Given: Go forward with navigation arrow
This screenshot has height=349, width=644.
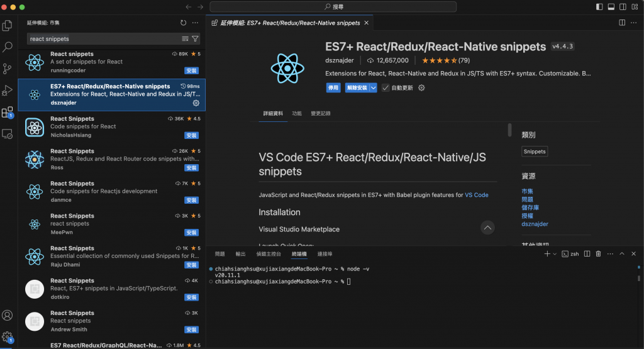Looking at the screenshot, I should (200, 7).
